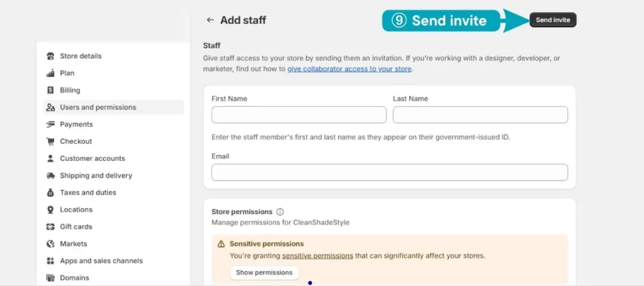Click the sensitive permissions link
This screenshot has height=286, width=644.
pos(318,256)
